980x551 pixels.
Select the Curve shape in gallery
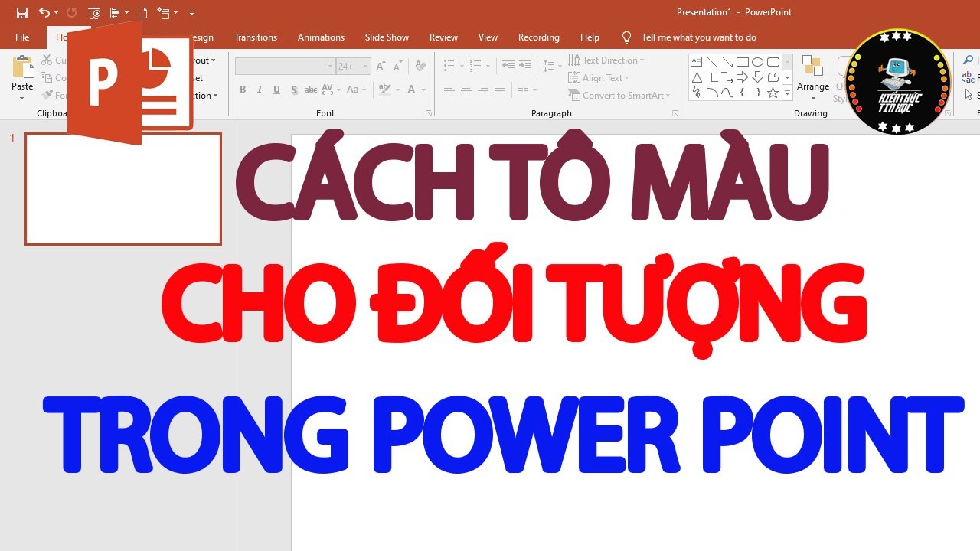coord(727,93)
